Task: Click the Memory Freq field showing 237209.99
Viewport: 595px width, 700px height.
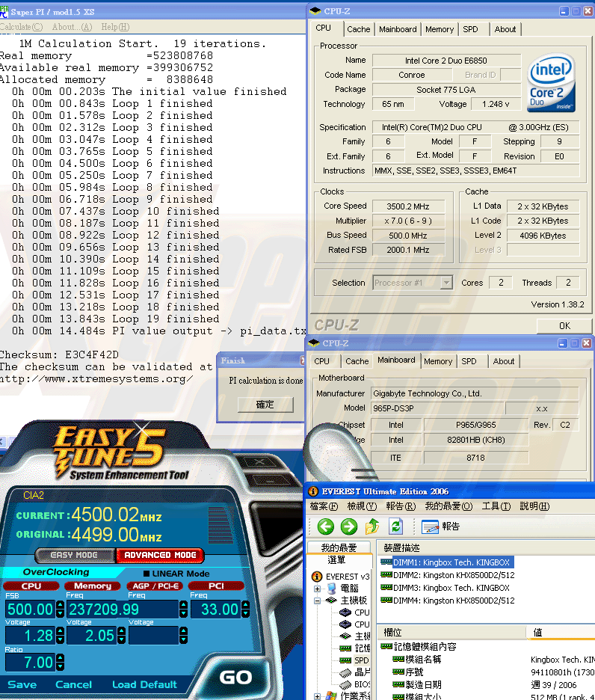Action: pos(123,610)
